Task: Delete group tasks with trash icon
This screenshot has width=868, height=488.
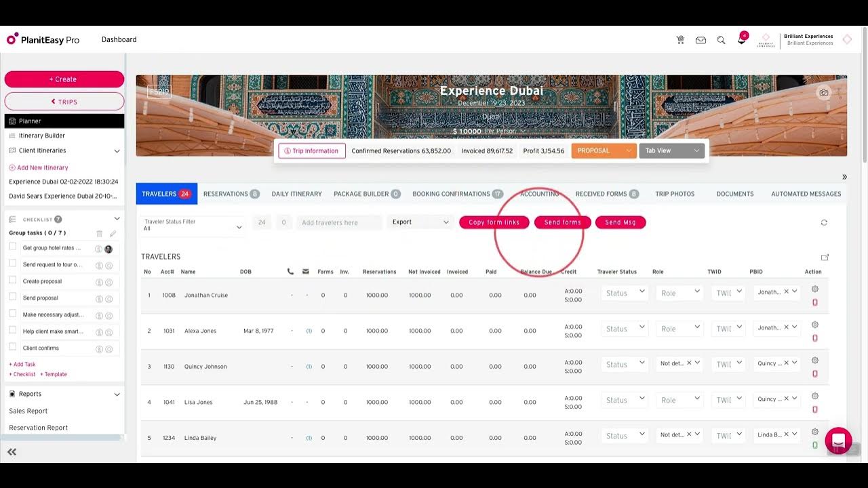Action: [x=99, y=233]
